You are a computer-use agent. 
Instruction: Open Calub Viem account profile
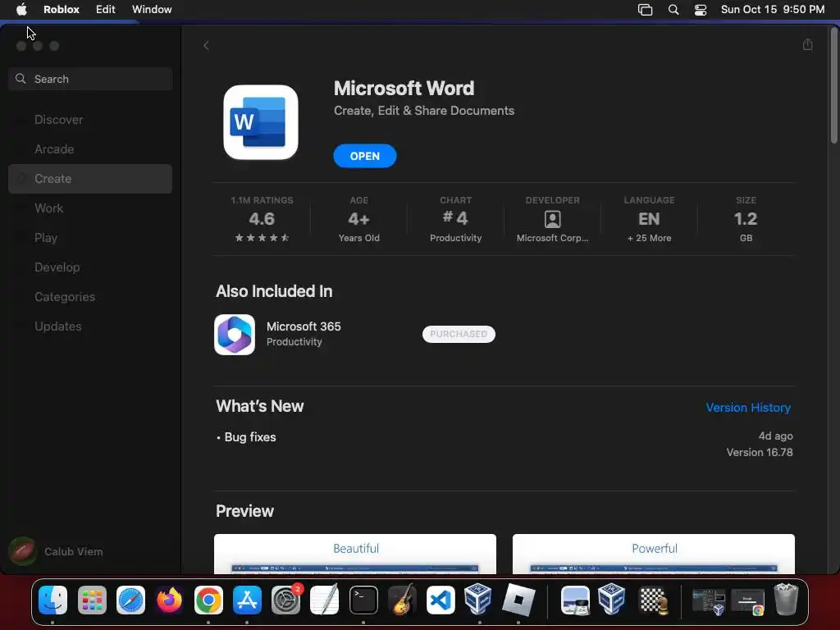coord(57,551)
